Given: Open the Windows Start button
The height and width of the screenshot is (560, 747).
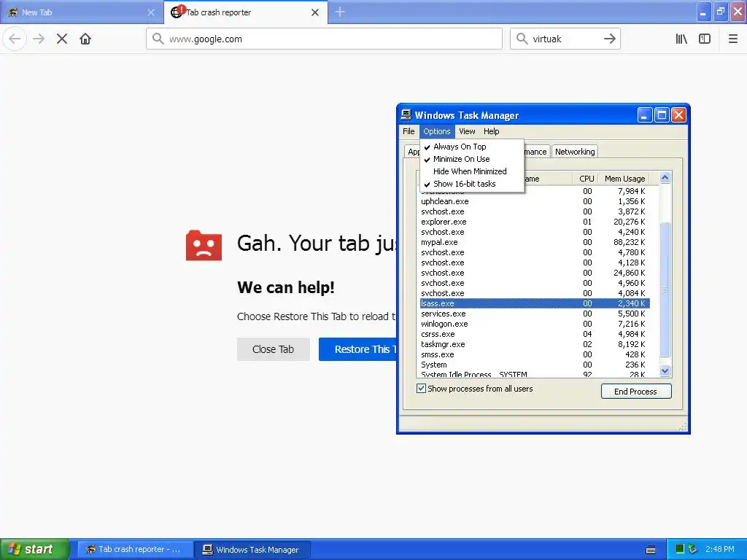Looking at the screenshot, I should (x=34, y=549).
